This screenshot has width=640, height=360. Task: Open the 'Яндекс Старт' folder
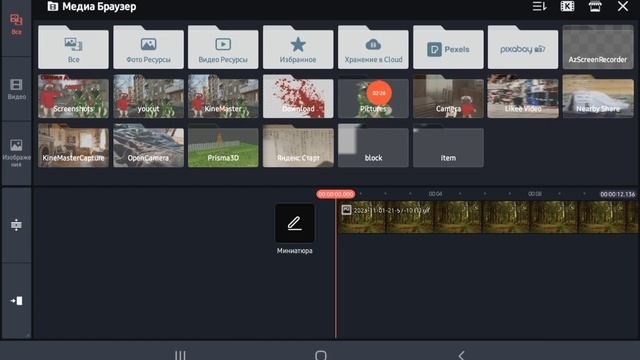298,146
